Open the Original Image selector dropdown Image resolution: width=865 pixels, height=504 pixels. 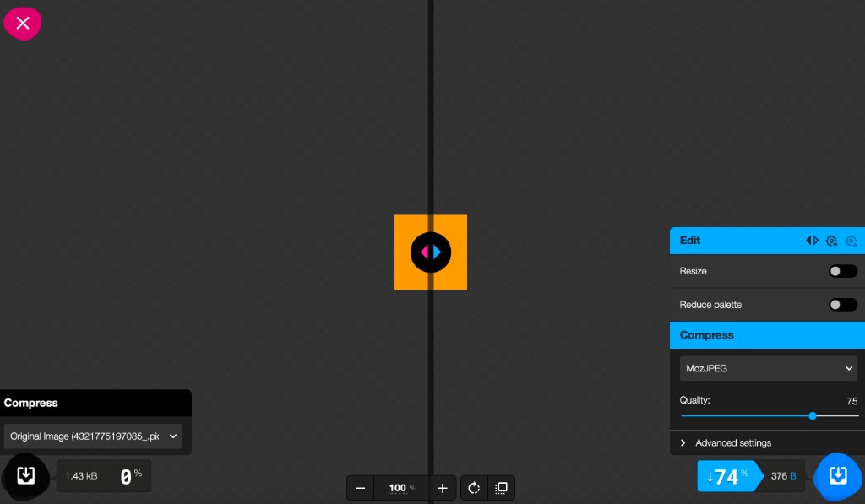93,436
